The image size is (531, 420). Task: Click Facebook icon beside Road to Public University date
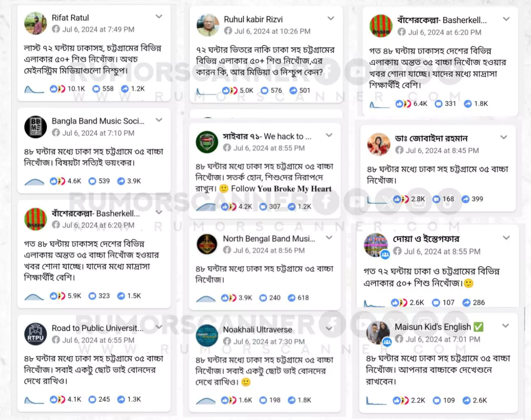[x=56, y=340]
